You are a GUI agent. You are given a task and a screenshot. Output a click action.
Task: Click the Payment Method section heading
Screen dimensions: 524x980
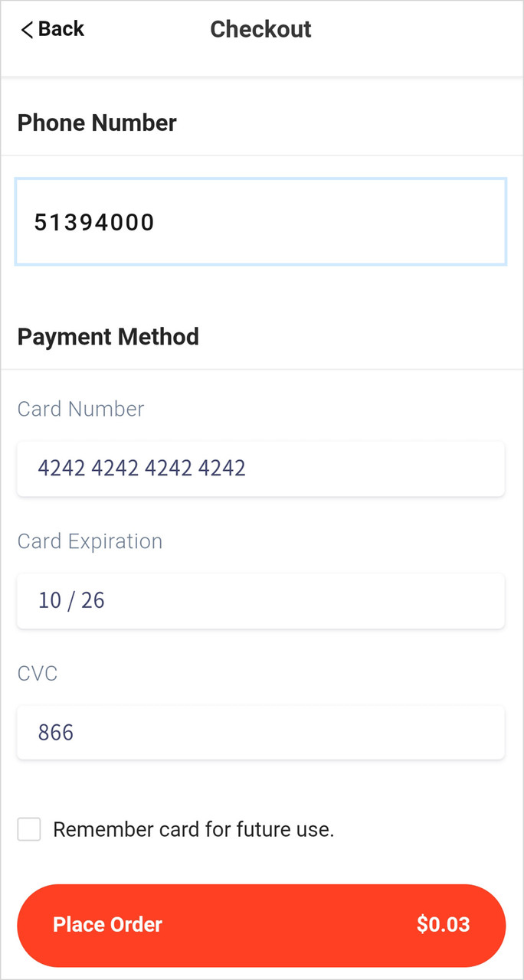pyautogui.click(x=108, y=337)
